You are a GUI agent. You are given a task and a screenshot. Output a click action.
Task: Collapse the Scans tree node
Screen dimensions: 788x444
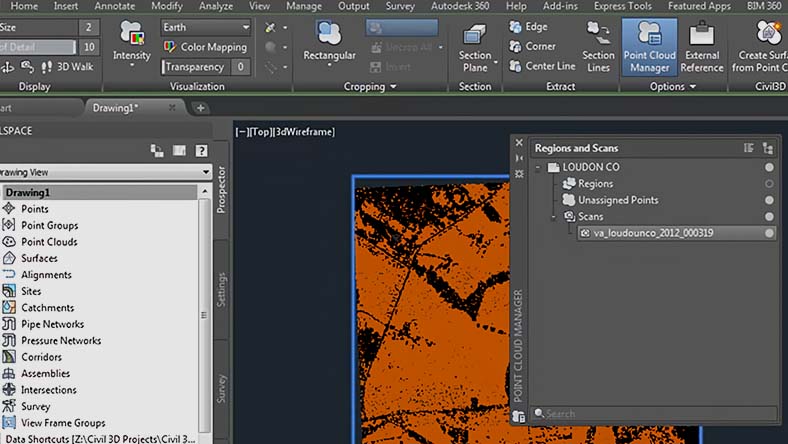pos(553,216)
